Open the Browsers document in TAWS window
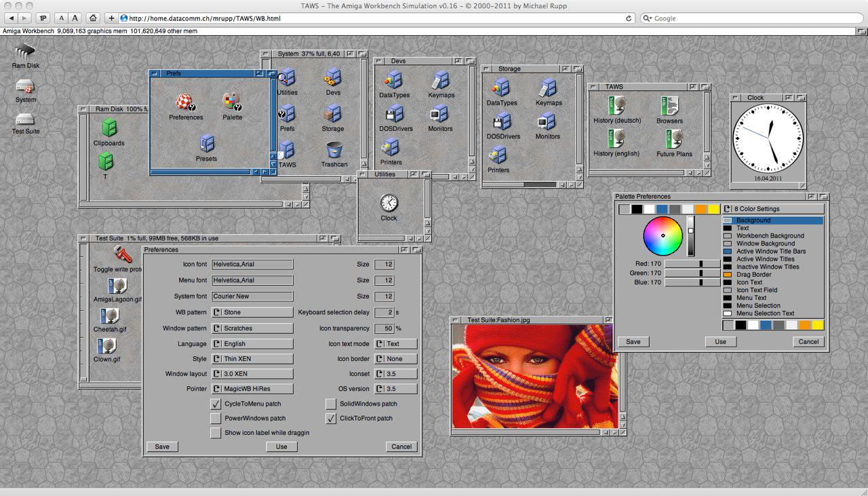Screen dimensions: 868x496 point(669,107)
